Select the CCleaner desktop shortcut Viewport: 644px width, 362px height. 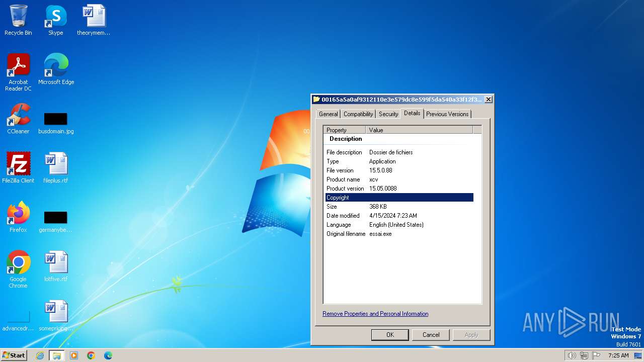click(x=18, y=119)
